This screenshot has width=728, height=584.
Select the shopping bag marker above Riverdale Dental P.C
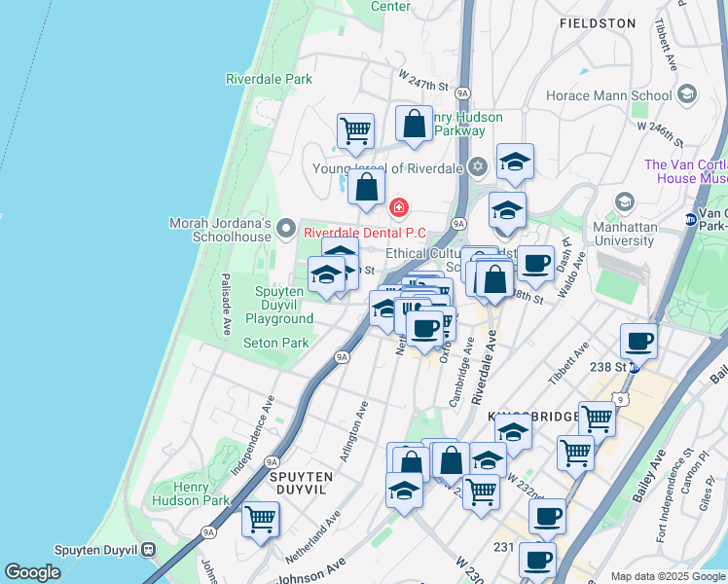pos(366,188)
